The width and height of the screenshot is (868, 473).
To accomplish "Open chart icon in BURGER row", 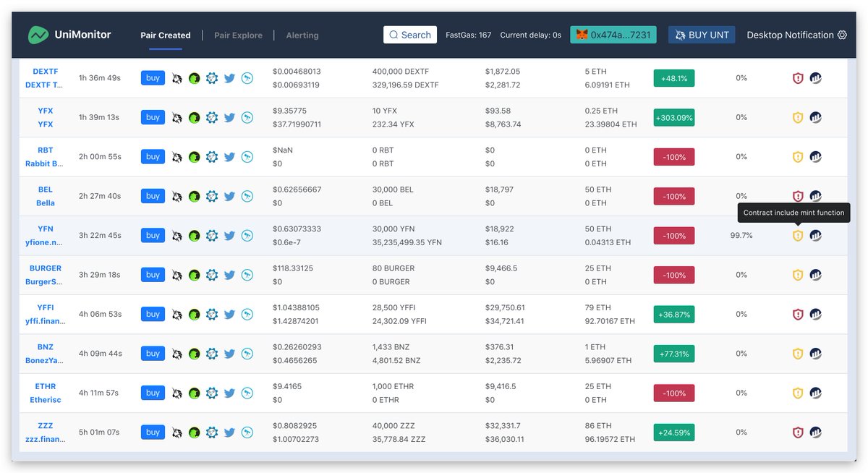I will pos(815,275).
